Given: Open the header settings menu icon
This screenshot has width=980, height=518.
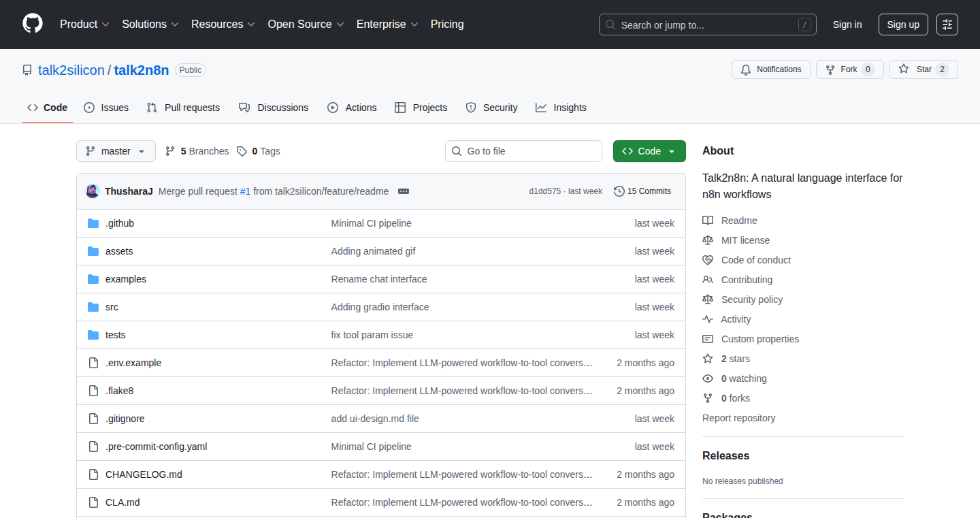Looking at the screenshot, I should click(x=947, y=25).
